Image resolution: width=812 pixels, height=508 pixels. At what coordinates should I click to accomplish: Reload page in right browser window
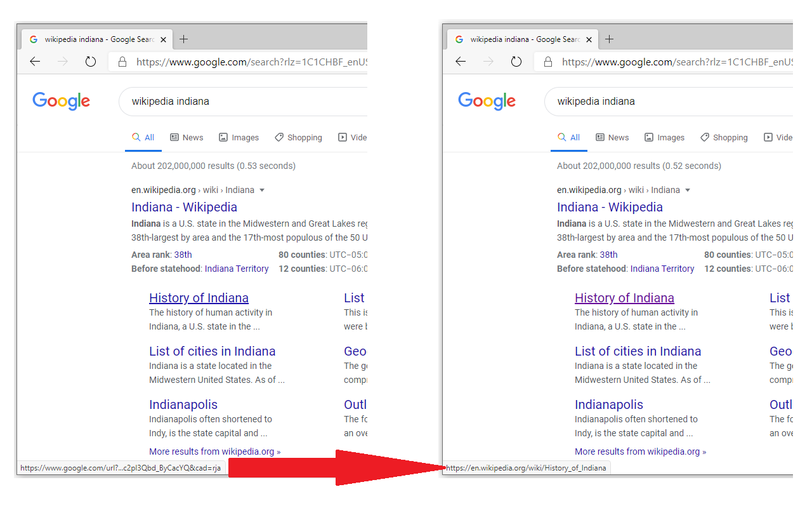516,62
